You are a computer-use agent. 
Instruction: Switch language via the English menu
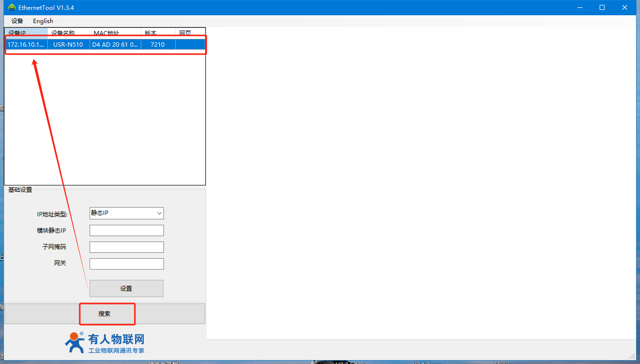pos(43,21)
